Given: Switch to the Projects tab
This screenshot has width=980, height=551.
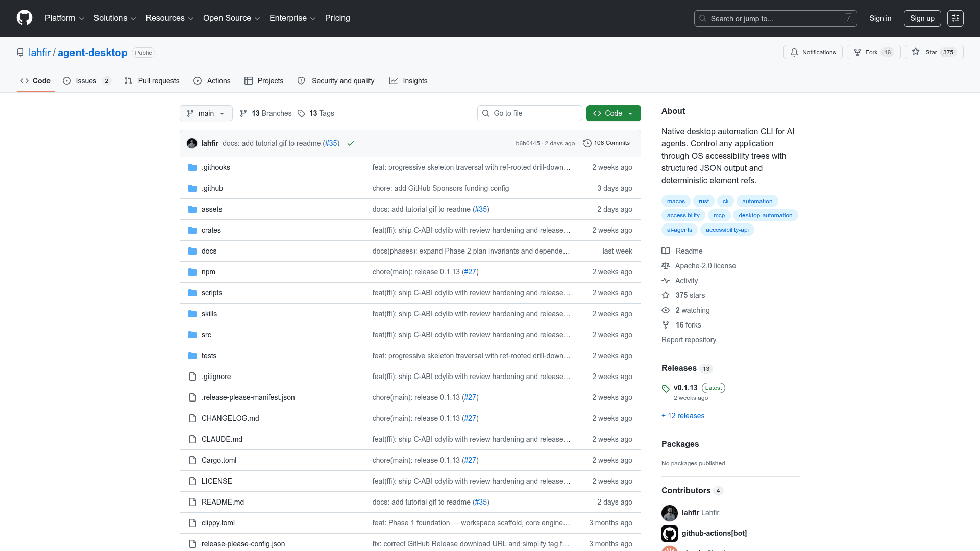Looking at the screenshot, I should (x=264, y=81).
